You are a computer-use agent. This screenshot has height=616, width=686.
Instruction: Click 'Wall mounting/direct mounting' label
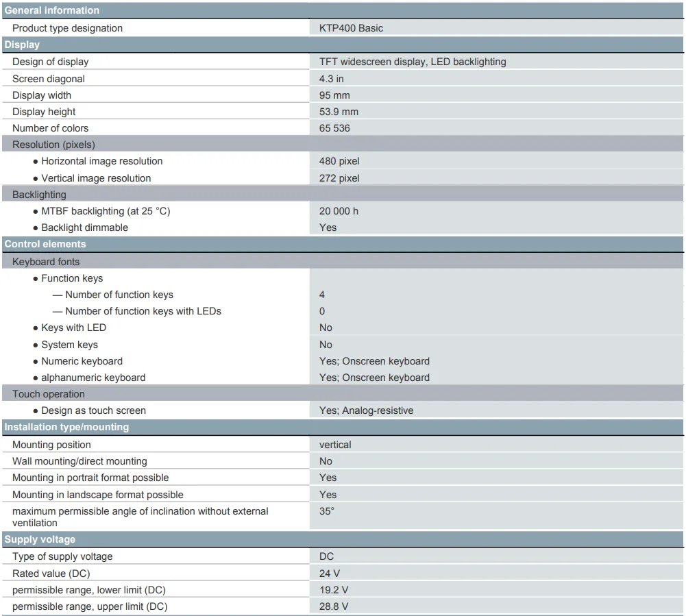coord(79,461)
